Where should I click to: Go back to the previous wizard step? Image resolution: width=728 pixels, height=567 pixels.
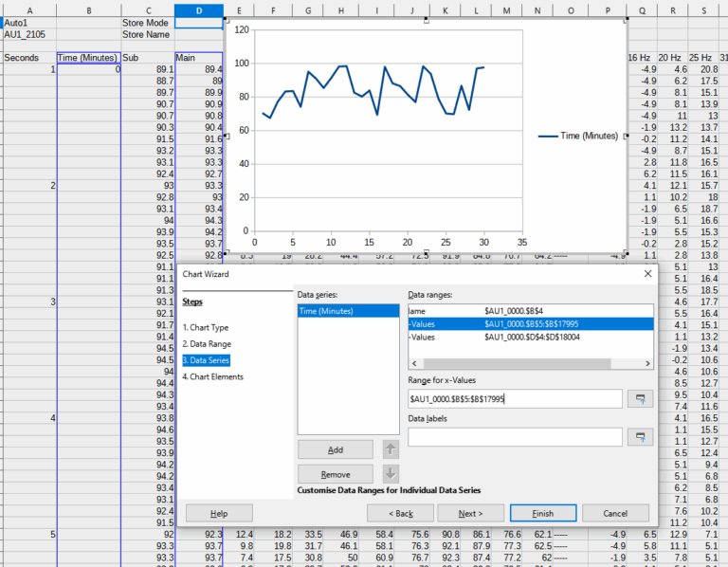pos(400,513)
